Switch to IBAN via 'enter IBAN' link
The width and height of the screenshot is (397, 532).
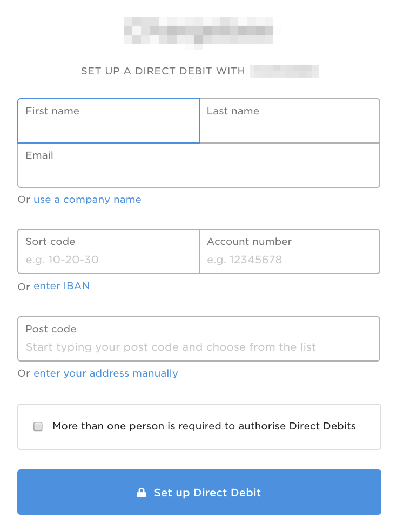(62, 286)
